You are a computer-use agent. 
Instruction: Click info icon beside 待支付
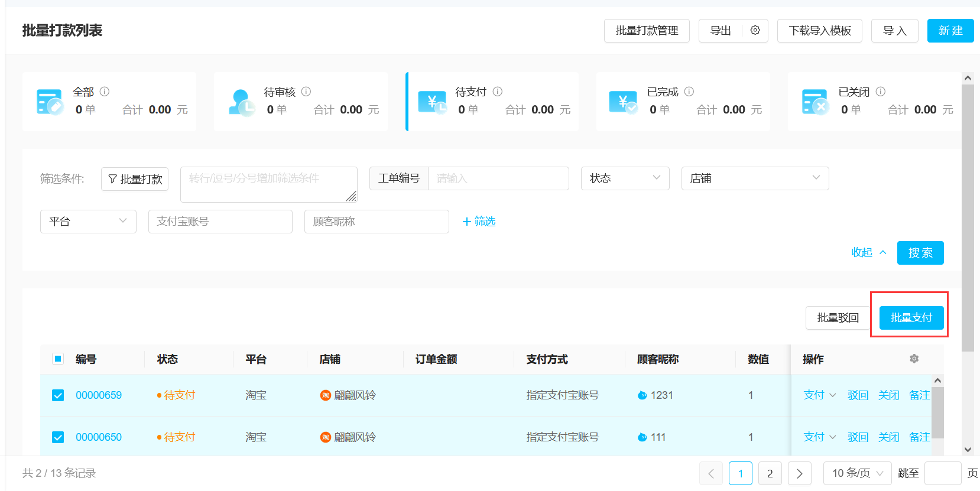[x=498, y=92]
